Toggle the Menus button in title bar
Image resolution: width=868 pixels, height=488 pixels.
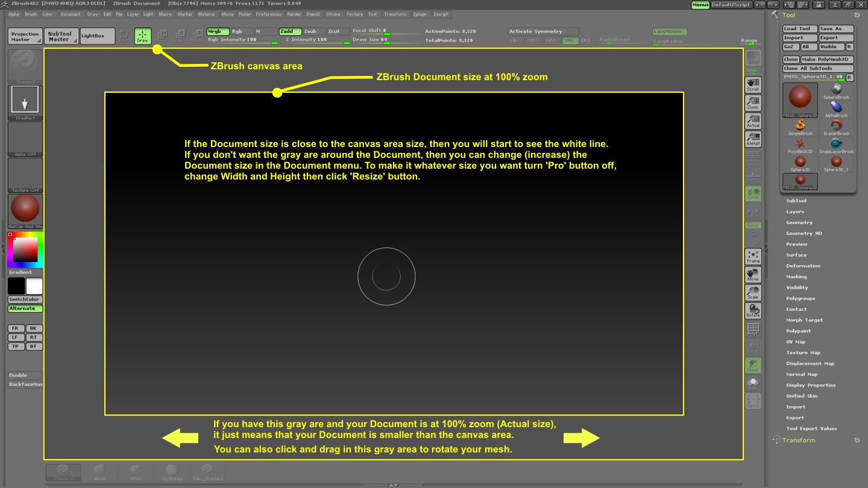click(700, 4)
